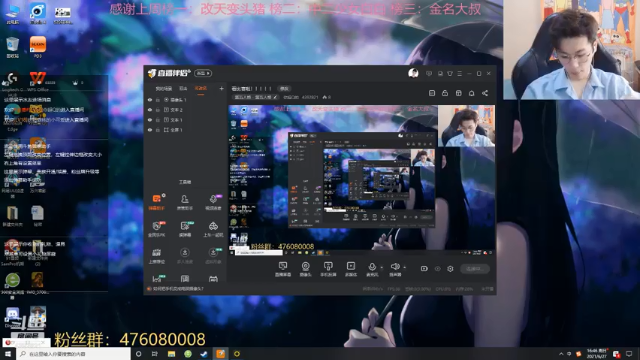Show hidden system tray icons chevron
The image size is (640, 360).
(561, 353)
